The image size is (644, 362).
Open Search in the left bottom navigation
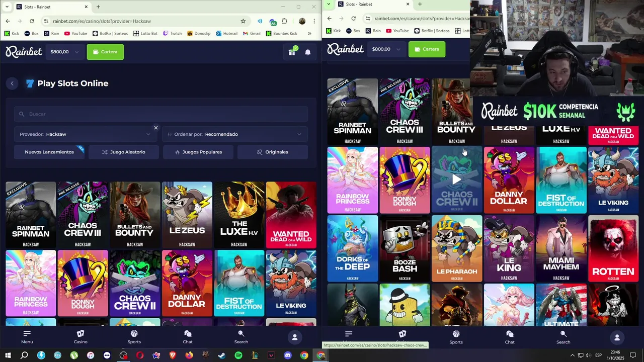pyautogui.click(x=241, y=337)
